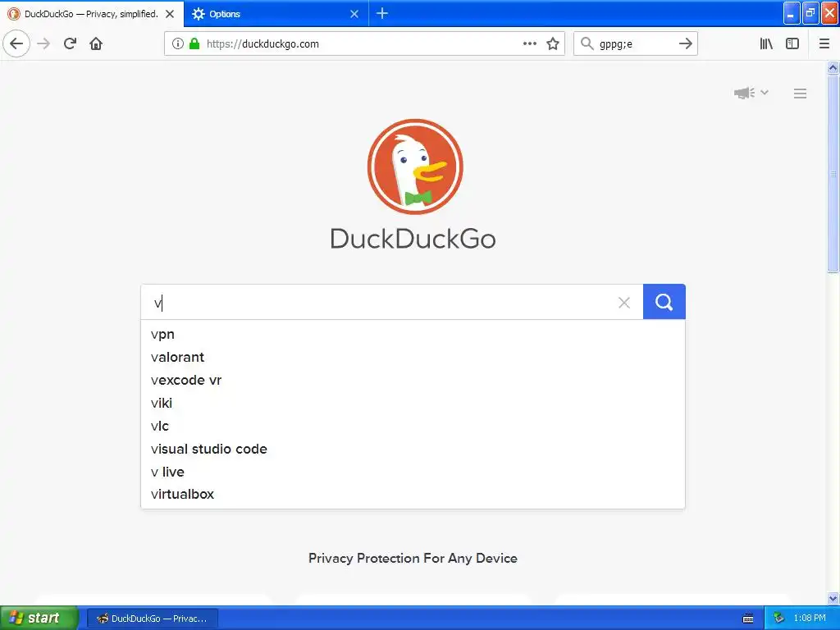The image size is (840, 630).
Task: Click 'Privacy Protection For Any Device' heading
Action: [413, 558]
